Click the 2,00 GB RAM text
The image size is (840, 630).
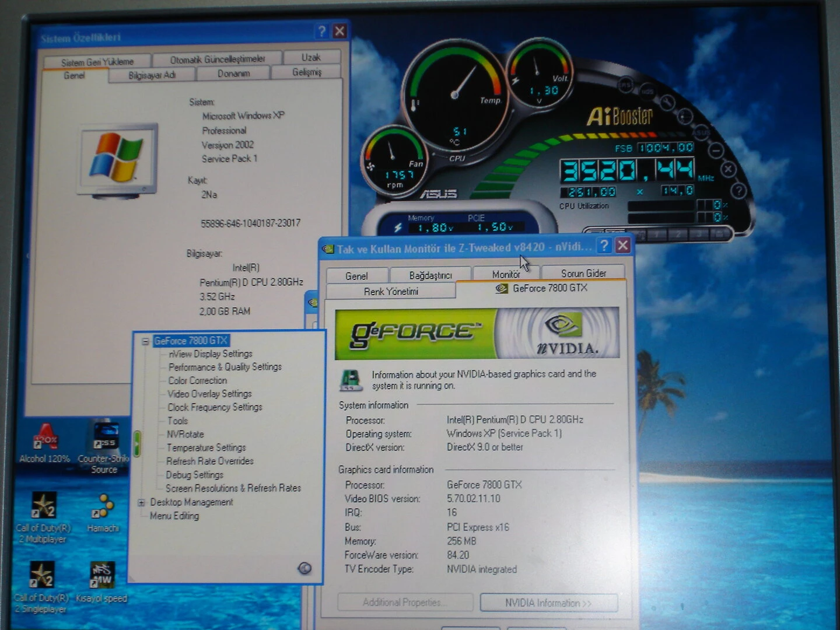(x=225, y=311)
